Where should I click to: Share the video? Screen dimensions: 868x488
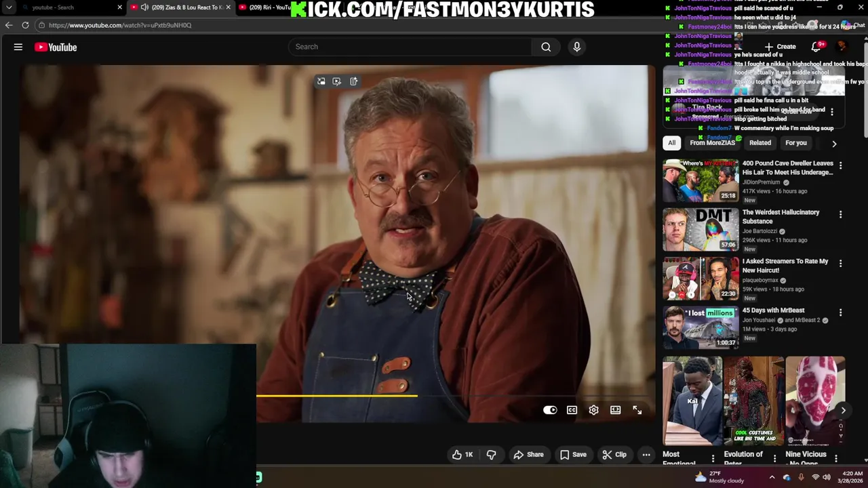528,455
